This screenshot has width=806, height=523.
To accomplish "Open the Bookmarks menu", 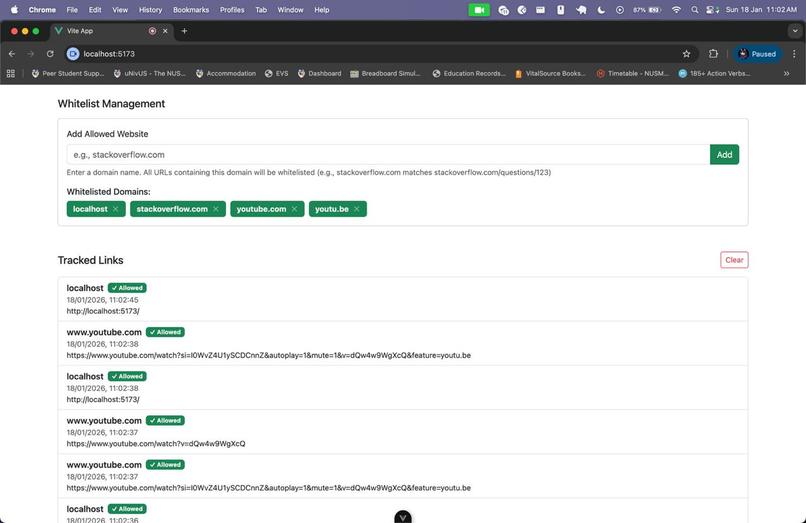I will coord(191,10).
